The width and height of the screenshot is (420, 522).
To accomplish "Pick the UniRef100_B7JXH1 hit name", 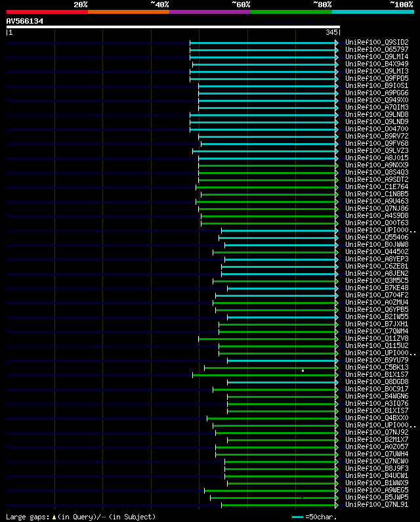I will pyautogui.click(x=377, y=324).
